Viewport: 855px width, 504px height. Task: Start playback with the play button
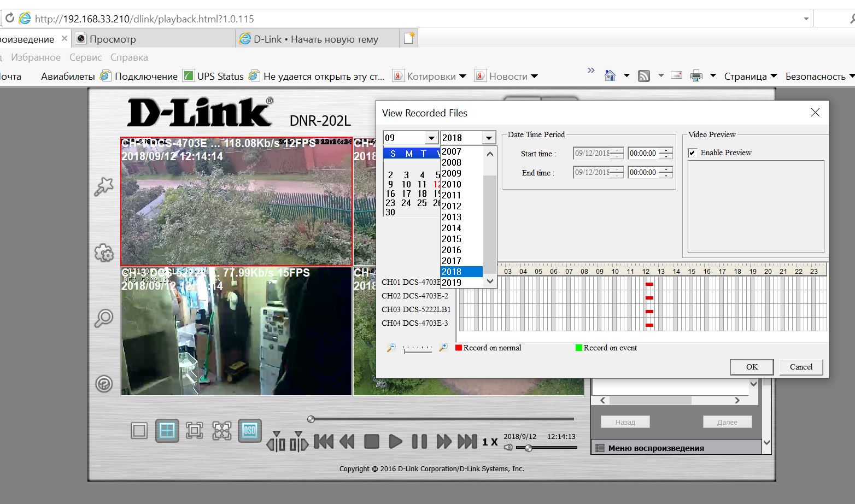[396, 442]
